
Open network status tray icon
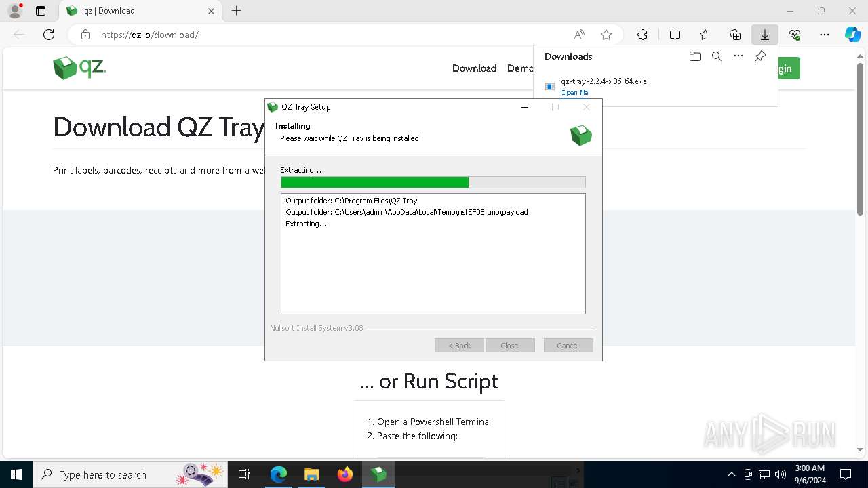764,474
